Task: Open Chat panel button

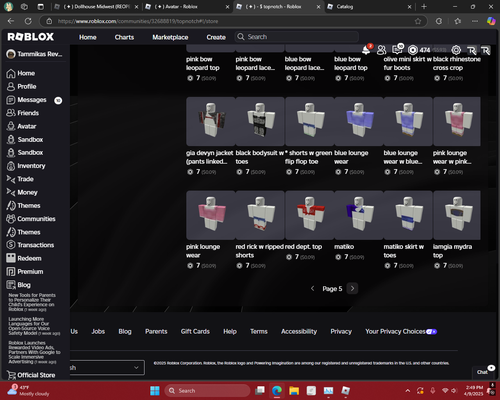Action: (x=482, y=372)
